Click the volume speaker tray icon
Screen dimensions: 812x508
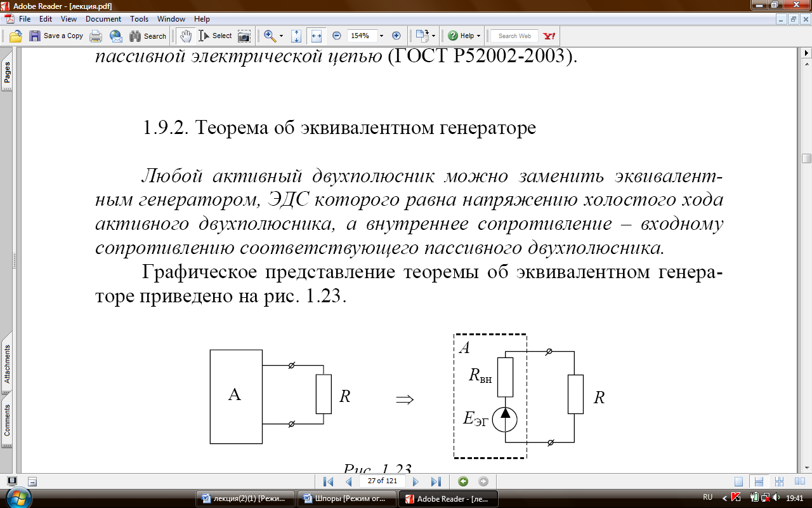coord(776,497)
